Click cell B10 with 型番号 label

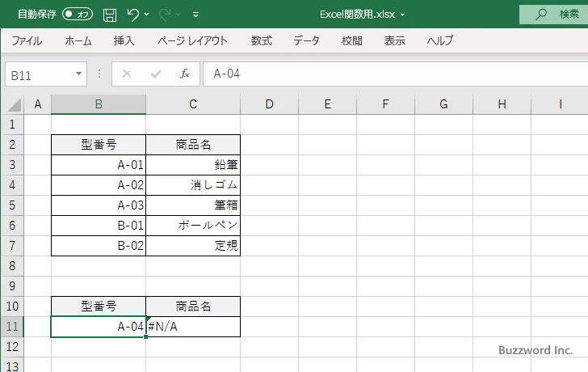99,306
